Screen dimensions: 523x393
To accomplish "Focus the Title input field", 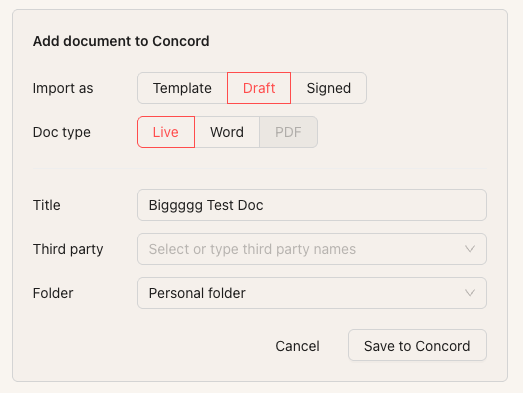I will [312, 205].
